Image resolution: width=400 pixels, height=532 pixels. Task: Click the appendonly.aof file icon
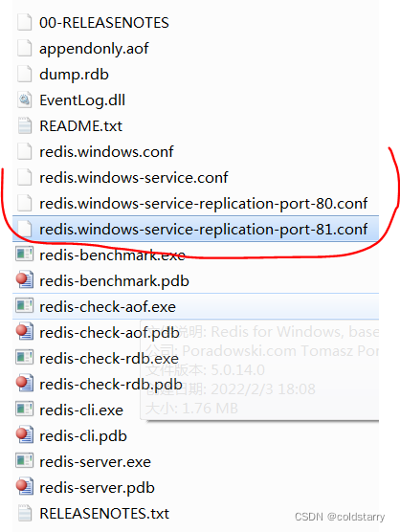[x=25, y=49]
